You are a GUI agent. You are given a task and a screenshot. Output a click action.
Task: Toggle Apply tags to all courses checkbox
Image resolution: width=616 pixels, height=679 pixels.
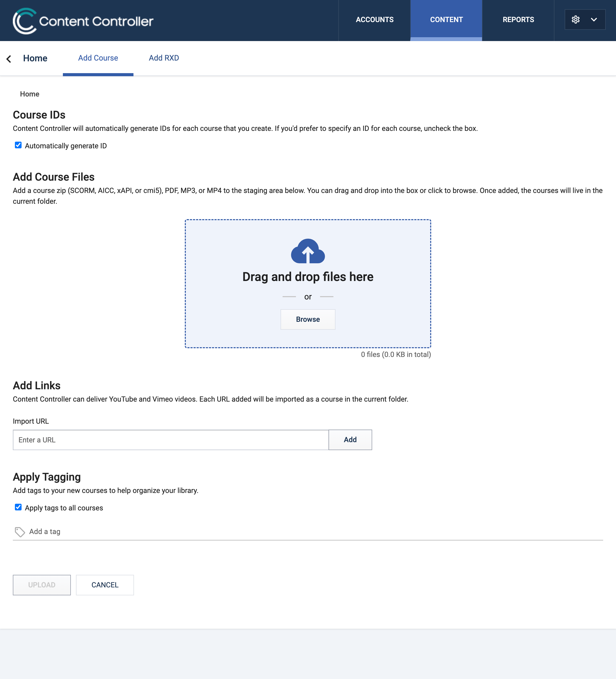(x=18, y=507)
